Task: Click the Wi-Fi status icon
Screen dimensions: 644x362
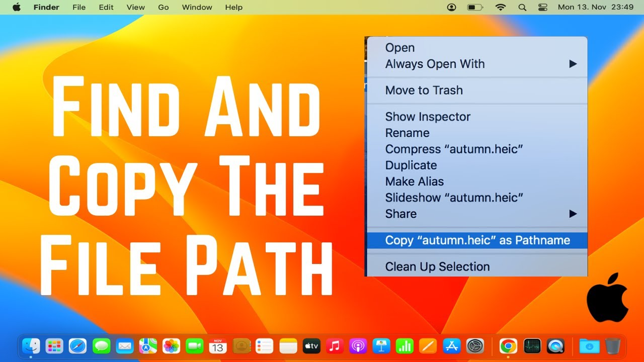Action: click(x=500, y=7)
